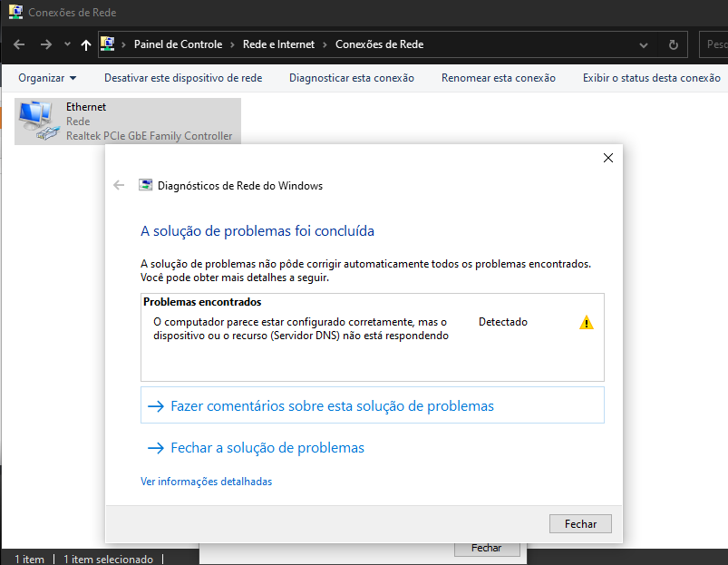Click Desativar este dispositivo de rede
Viewport: 728px width, 565px height.
tap(183, 78)
